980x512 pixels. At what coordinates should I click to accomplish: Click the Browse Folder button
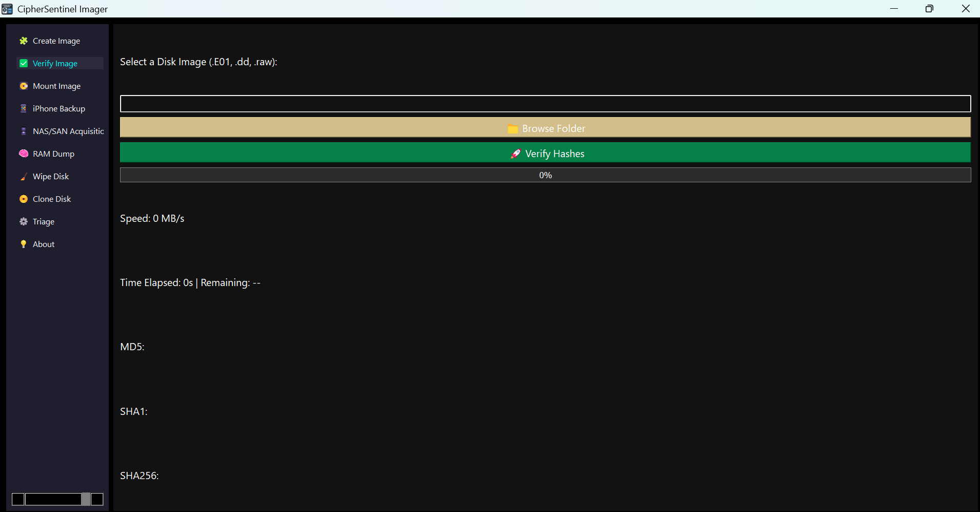coord(545,127)
